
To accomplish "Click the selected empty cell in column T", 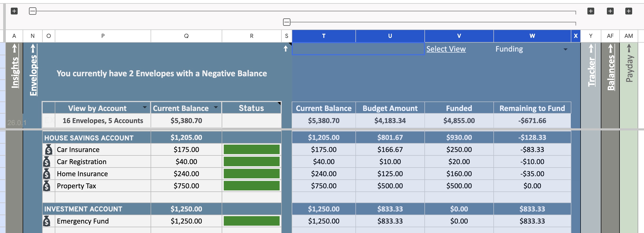I will pos(358,49).
